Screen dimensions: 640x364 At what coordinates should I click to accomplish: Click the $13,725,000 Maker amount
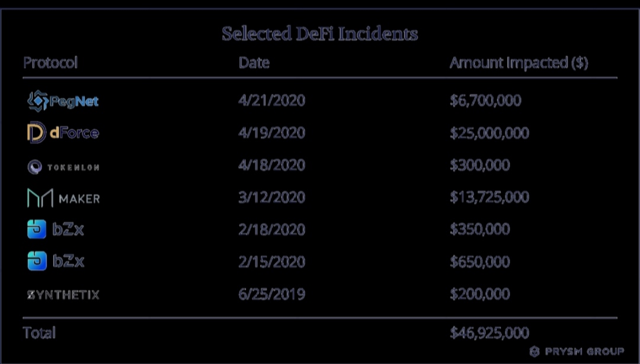click(489, 197)
